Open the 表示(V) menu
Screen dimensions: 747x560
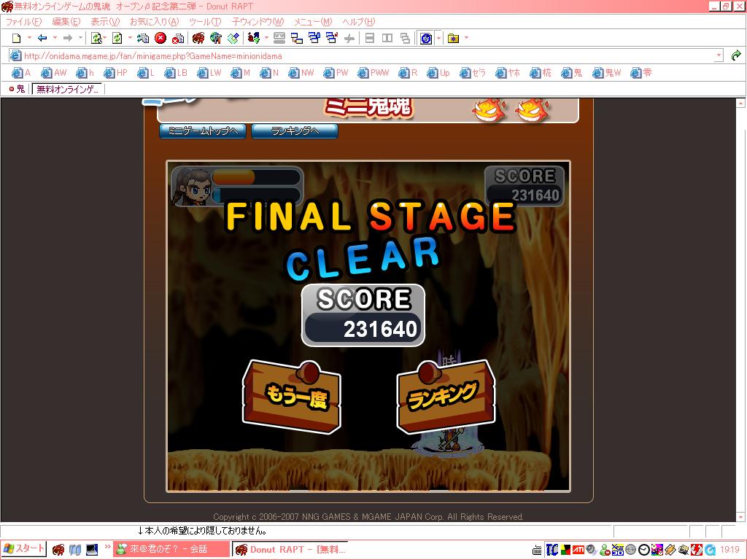point(105,21)
